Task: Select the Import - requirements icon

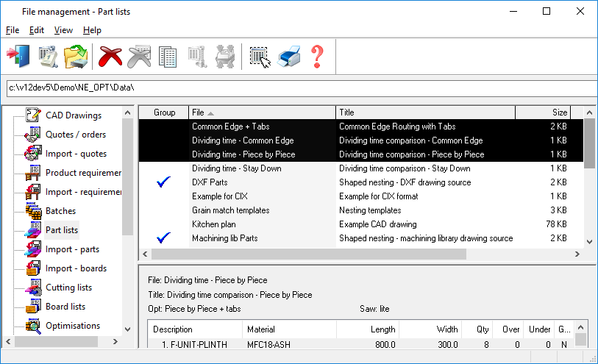Action: click(33, 191)
